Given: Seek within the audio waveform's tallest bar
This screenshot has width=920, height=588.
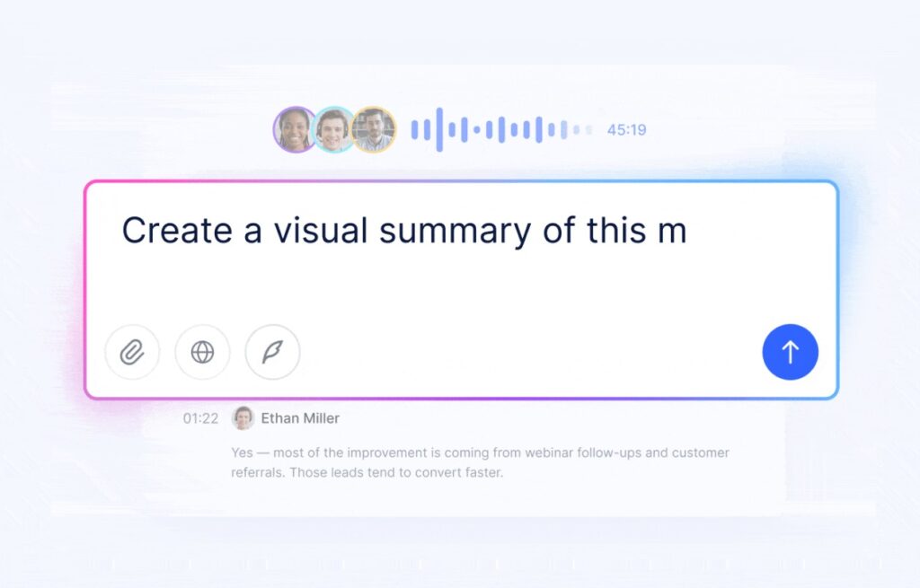Looking at the screenshot, I should pos(439,130).
